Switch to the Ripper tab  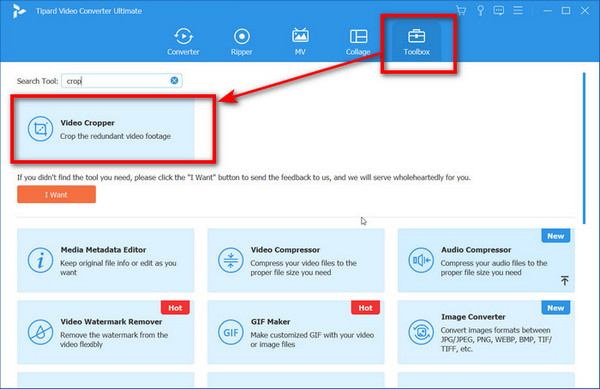click(241, 42)
